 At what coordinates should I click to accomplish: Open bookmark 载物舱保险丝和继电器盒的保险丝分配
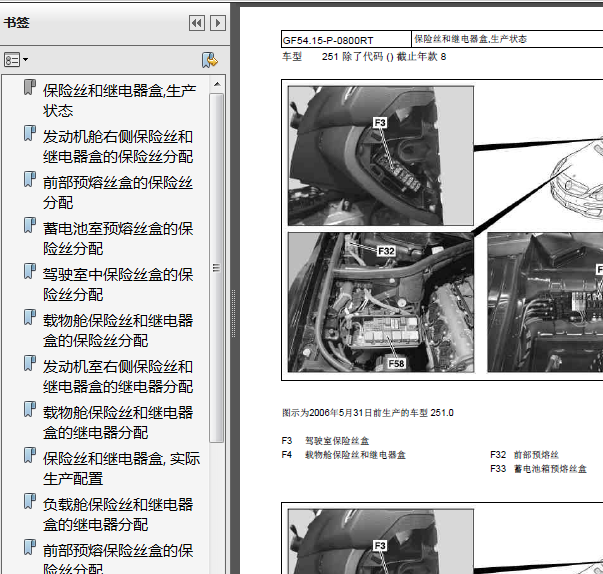[118, 330]
